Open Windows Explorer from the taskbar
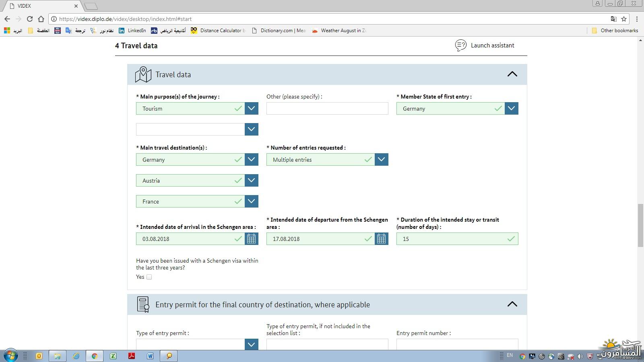 tap(58, 356)
